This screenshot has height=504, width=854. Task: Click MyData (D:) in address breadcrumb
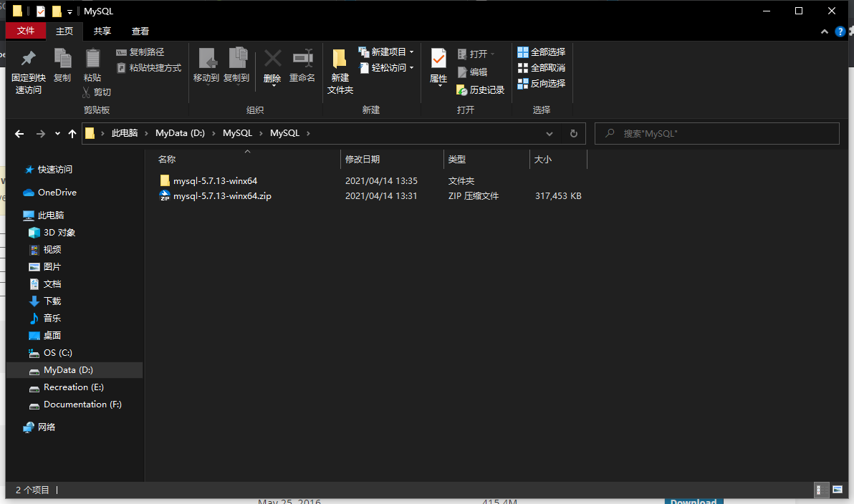[x=180, y=133]
